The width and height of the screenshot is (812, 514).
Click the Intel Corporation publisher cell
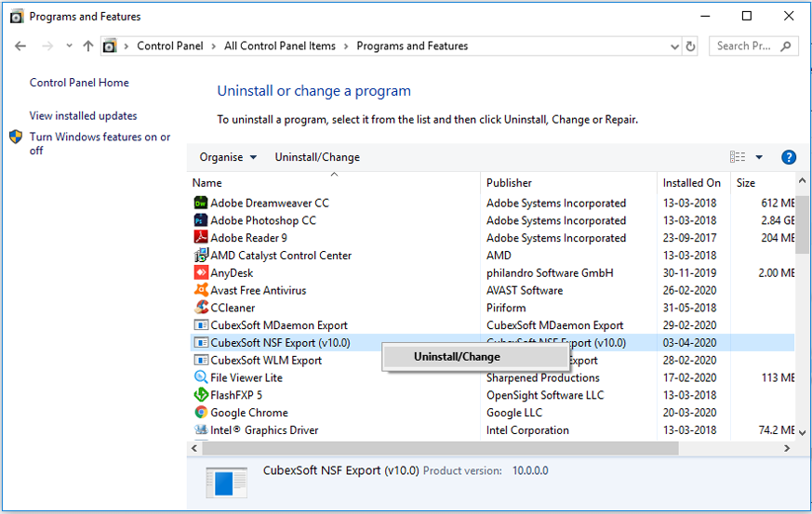pos(527,430)
